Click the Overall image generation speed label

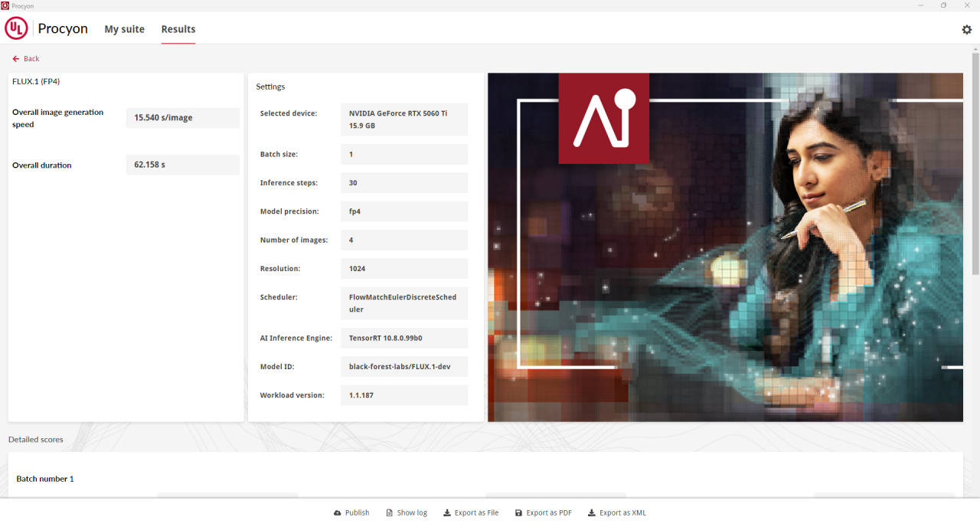58,118
